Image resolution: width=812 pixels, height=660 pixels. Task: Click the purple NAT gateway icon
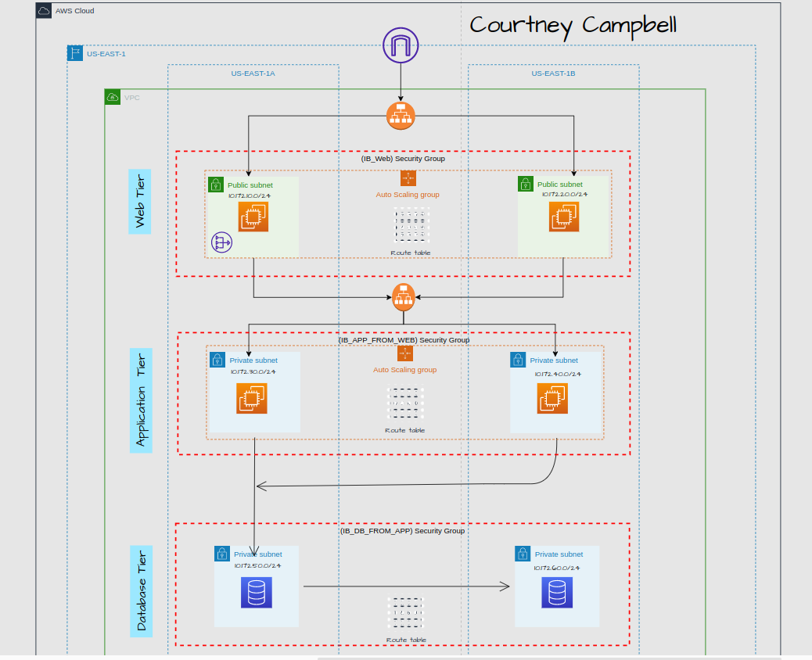221,242
